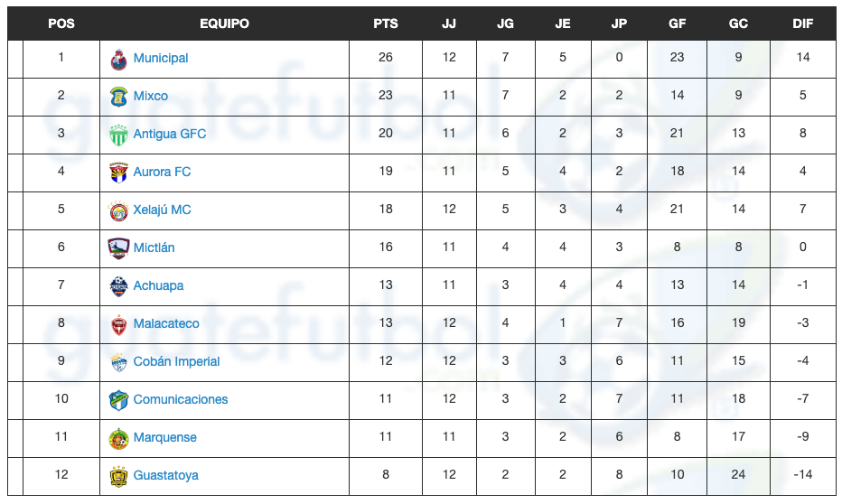Image resolution: width=842 pixels, height=504 pixels.
Task: Go to the Guastatoya team page link
Action: point(166,475)
